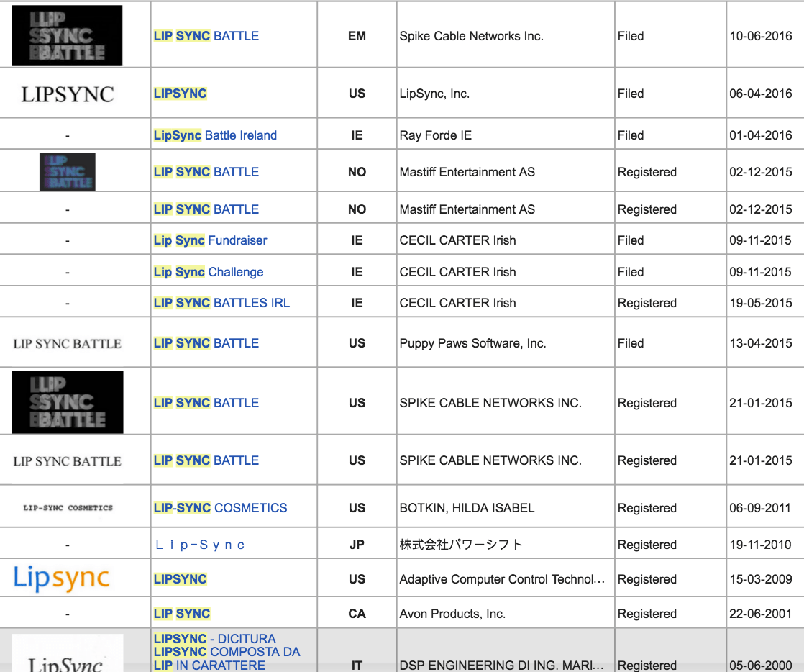Open the LIPSYNC link for LipSync, Inc.

pyautogui.click(x=180, y=94)
